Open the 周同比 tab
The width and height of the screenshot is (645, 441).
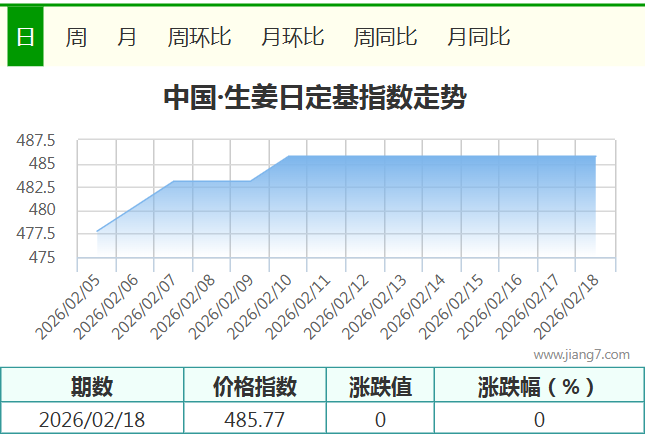(385, 37)
